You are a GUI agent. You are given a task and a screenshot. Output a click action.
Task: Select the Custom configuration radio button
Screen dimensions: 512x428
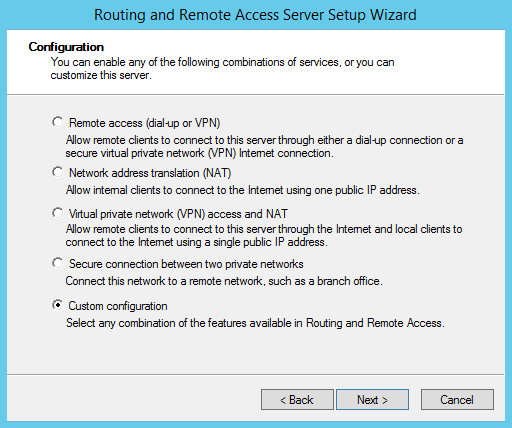tap(58, 305)
